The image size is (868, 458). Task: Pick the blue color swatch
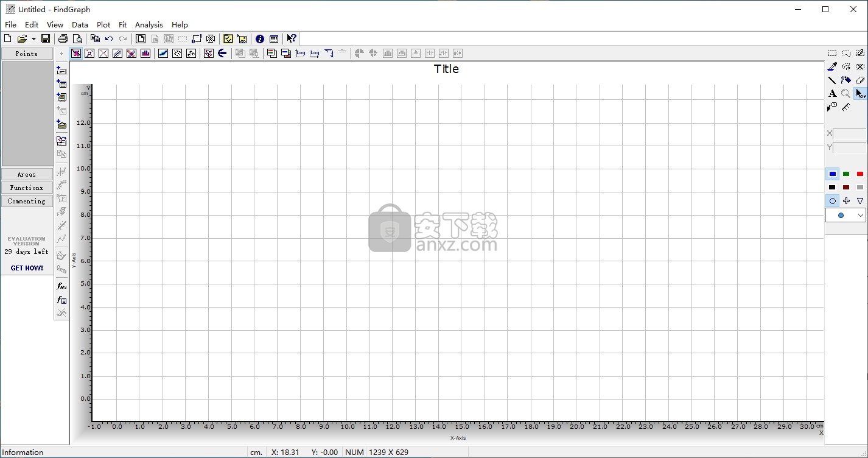[x=832, y=174]
